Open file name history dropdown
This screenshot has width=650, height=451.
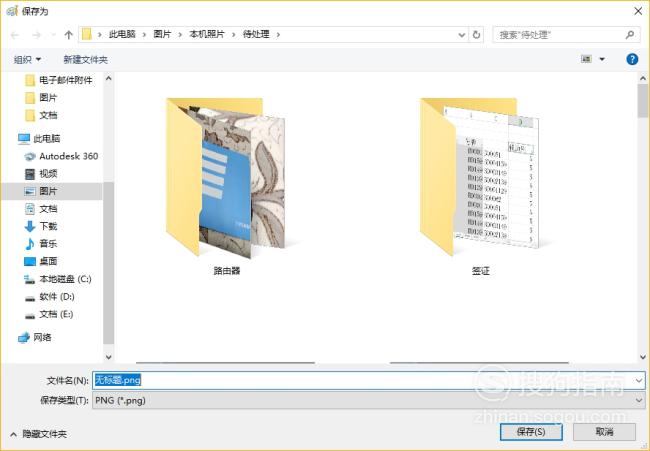638,380
